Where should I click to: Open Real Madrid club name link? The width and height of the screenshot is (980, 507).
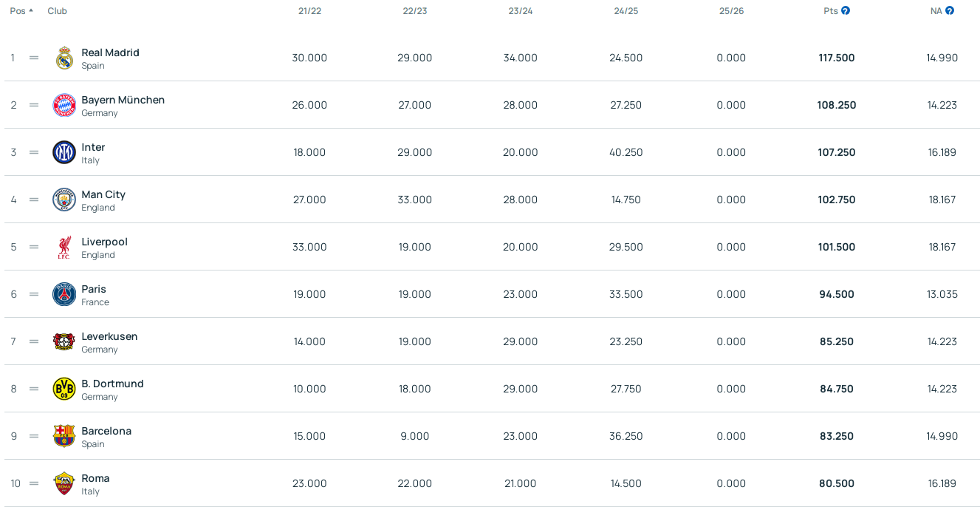pos(110,52)
